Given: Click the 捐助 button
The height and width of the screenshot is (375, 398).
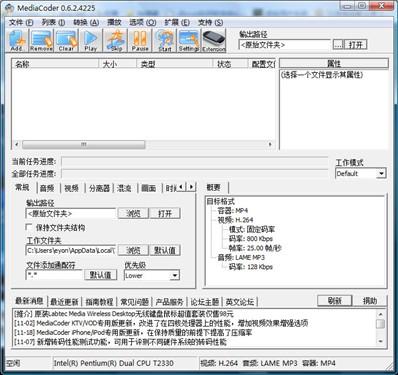Looking at the screenshot, I should (x=370, y=301).
